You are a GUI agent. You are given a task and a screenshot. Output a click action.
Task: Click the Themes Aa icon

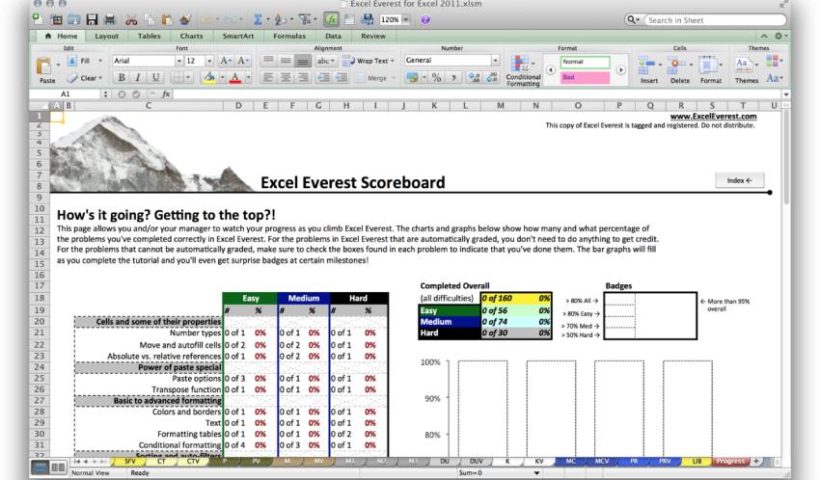[743, 65]
